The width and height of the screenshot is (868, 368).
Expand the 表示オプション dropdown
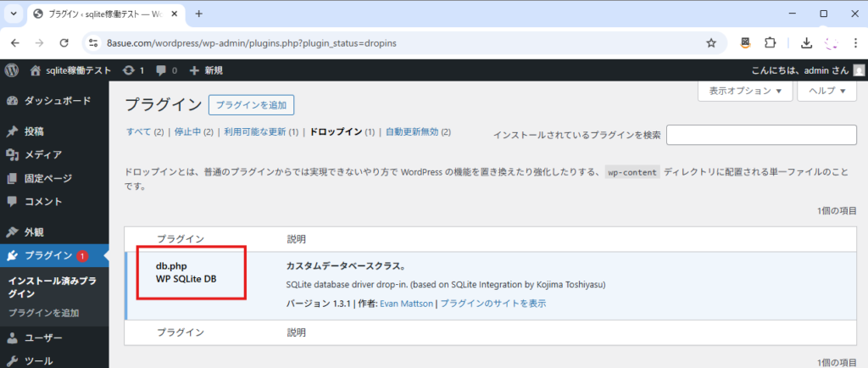pos(745,91)
